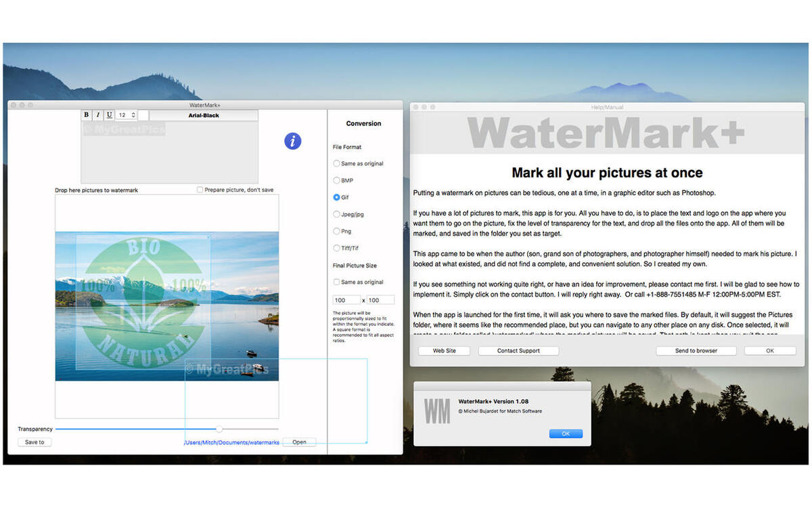Click Send to browser button

point(696,351)
